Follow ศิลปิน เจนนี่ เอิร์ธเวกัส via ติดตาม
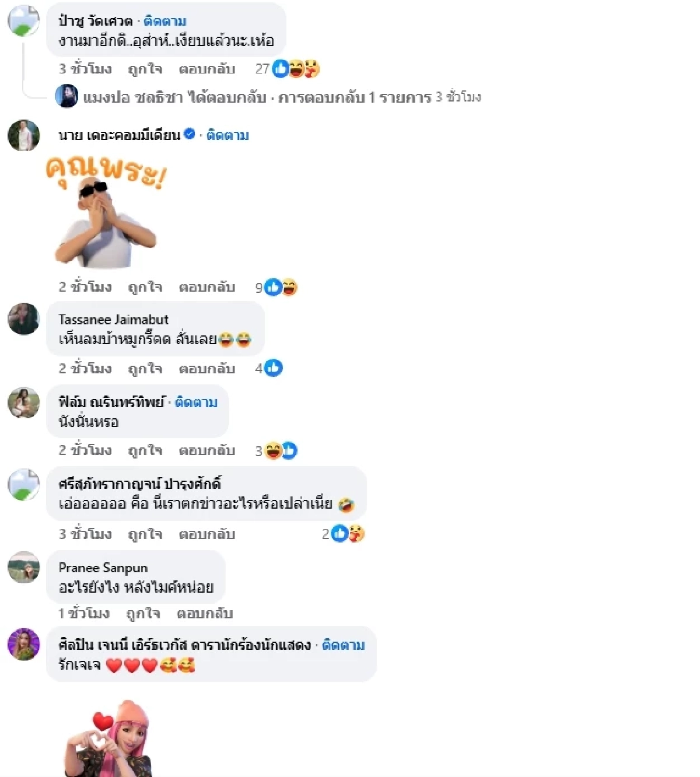 click(344, 645)
